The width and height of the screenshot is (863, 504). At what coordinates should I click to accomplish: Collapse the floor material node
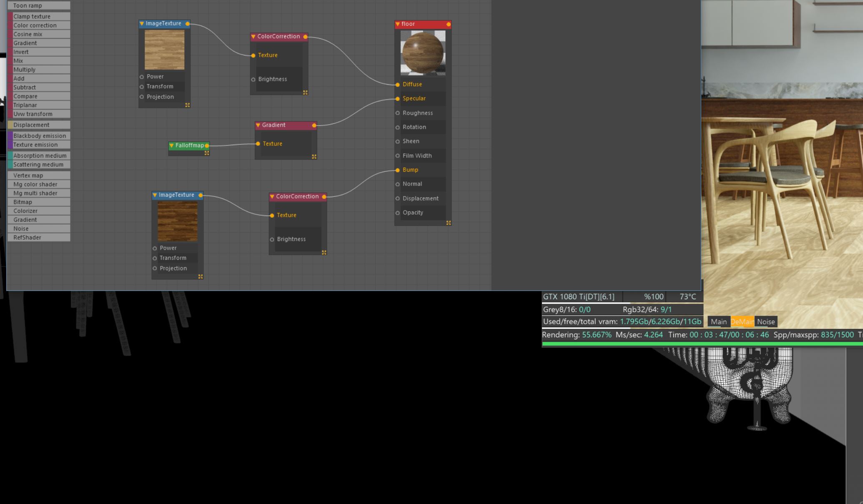(x=398, y=24)
